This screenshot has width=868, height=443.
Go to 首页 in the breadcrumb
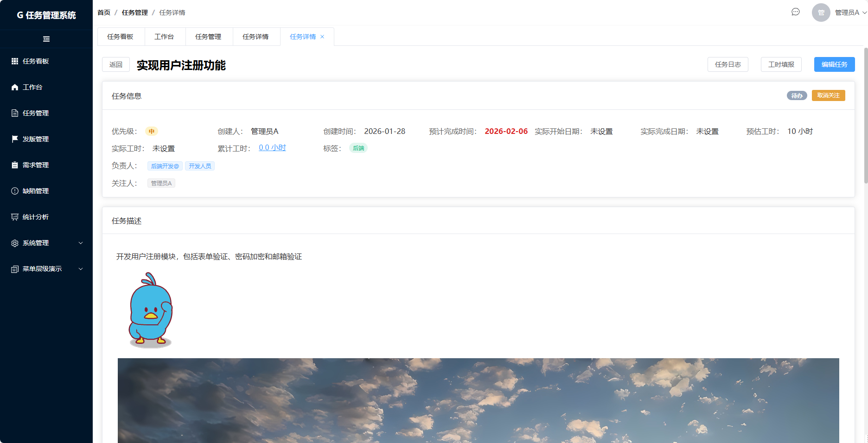[104, 13]
